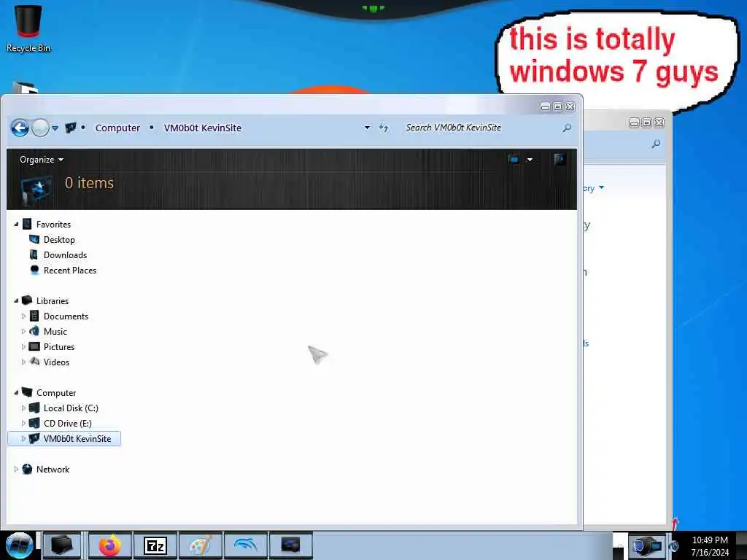
Task: Maximize the VM0b0t KevinSite window
Action: pyautogui.click(x=558, y=107)
